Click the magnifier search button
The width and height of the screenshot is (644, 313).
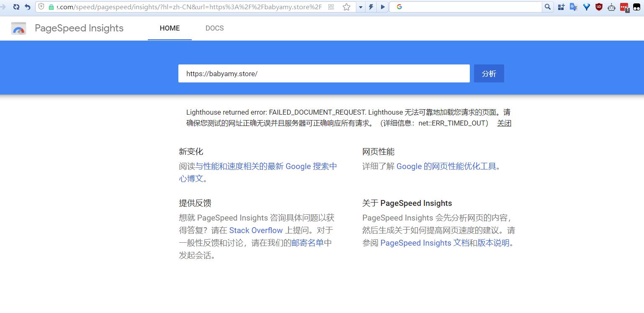(548, 7)
